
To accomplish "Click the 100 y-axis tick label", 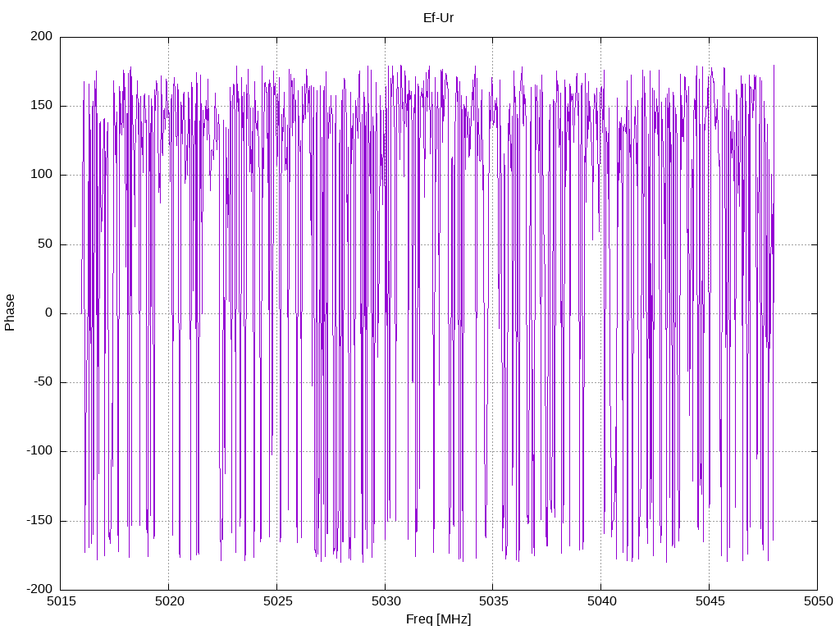I will click(x=42, y=175).
